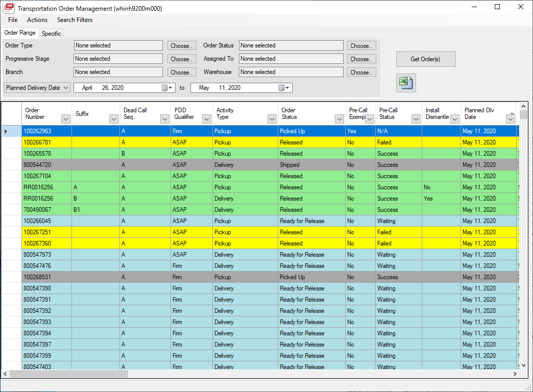The height and width of the screenshot is (392, 533).
Task: Choose values for the Warehouse filter
Action: [x=361, y=72]
